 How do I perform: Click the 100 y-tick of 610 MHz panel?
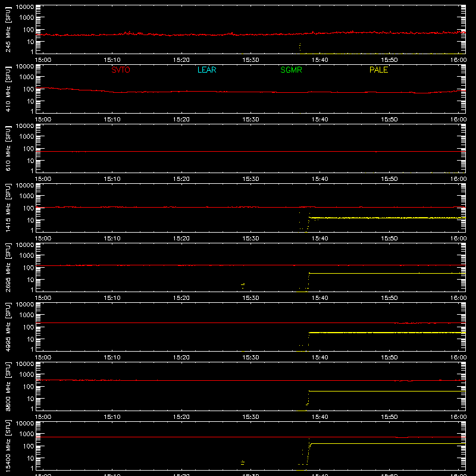[x=29, y=149]
